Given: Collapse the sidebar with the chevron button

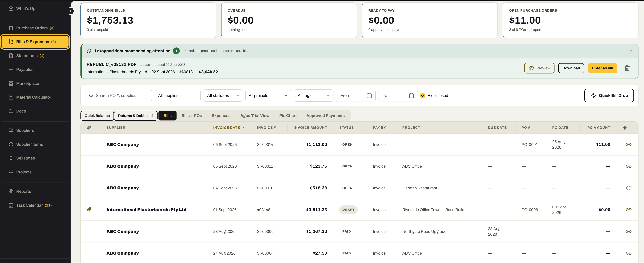Looking at the screenshot, I should point(70,11).
